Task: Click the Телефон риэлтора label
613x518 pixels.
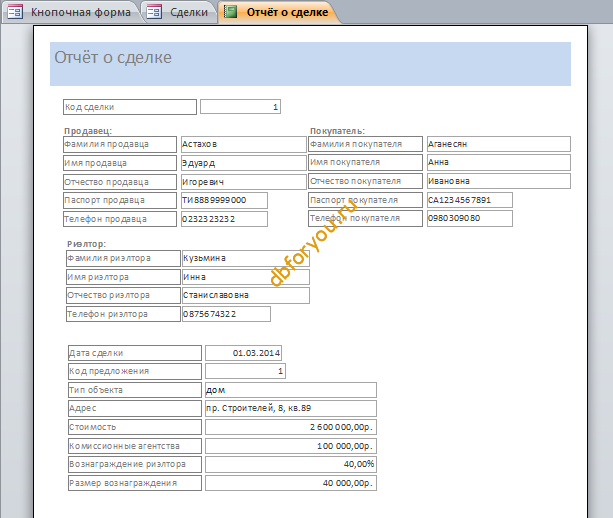Action: coord(123,314)
